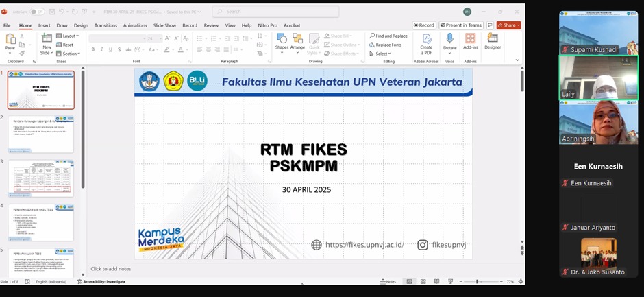Toggle Bold formatting
The image size is (644, 297).
[93, 49]
